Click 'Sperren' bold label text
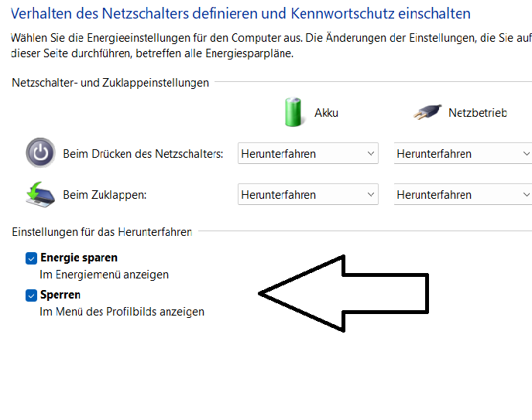 point(60,295)
